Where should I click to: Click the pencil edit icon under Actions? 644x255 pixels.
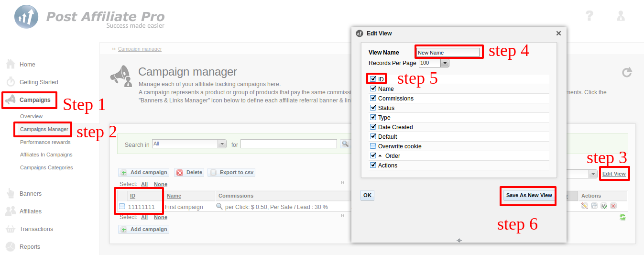[x=584, y=206]
